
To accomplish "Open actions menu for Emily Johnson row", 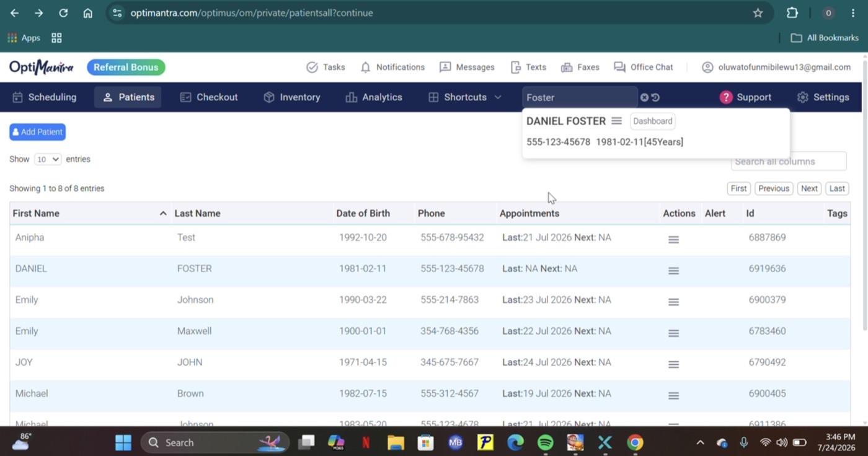I will (673, 302).
